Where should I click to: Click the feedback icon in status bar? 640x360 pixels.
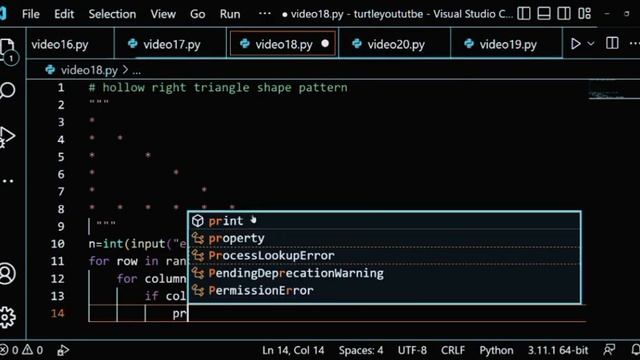pyautogui.click(x=609, y=350)
